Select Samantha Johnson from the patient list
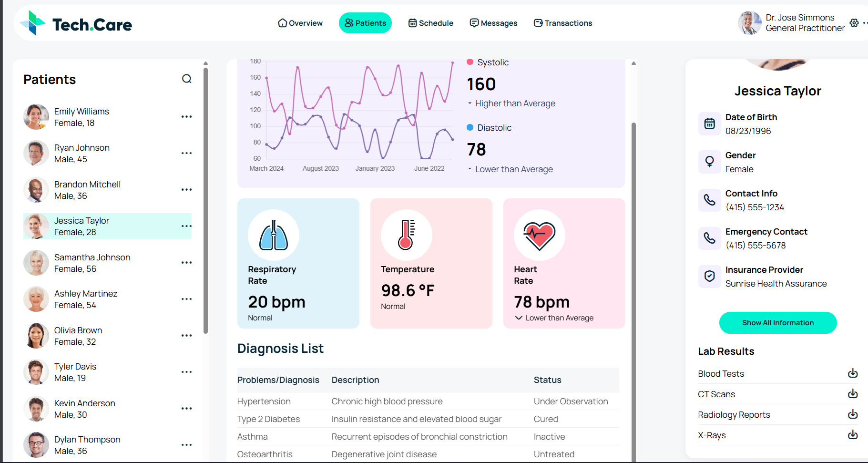868x463 pixels. pos(92,263)
